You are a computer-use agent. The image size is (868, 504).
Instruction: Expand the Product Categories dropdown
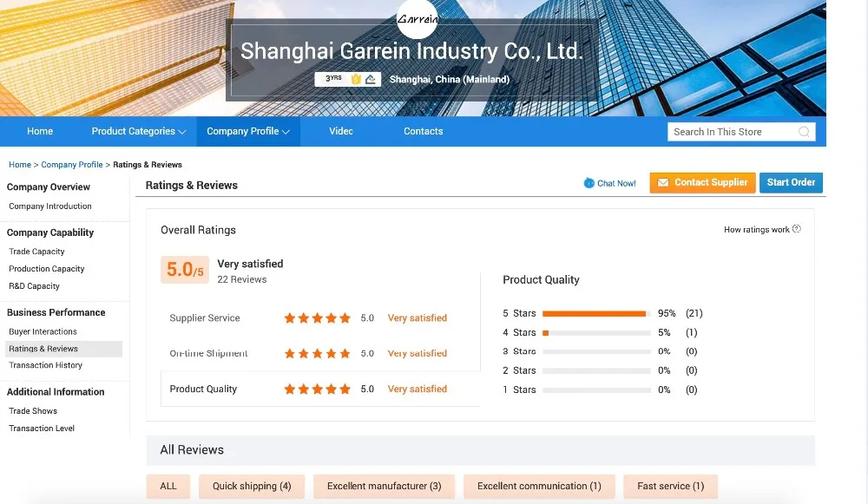[138, 131]
